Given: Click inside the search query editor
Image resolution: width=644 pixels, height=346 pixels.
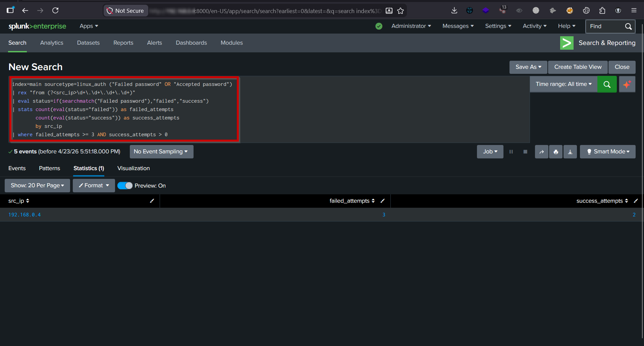Looking at the screenshot, I should [x=269, y=109].
